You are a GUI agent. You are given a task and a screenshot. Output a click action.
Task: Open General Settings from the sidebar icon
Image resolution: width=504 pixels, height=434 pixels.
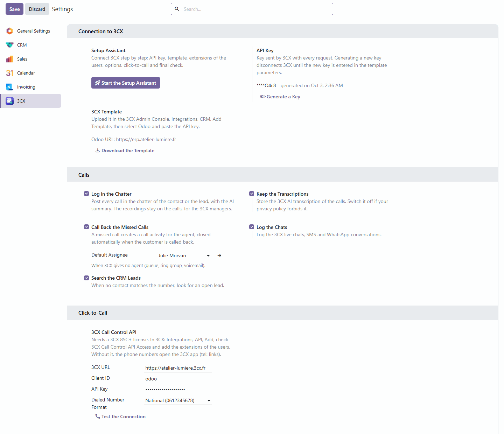click(x=9, y=31)
